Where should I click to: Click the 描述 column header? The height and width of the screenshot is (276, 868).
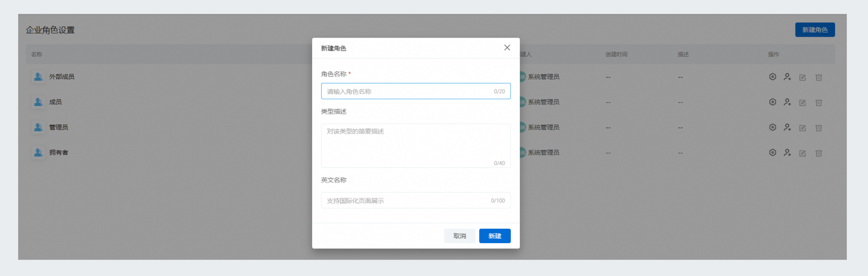(x=683, y=54)
